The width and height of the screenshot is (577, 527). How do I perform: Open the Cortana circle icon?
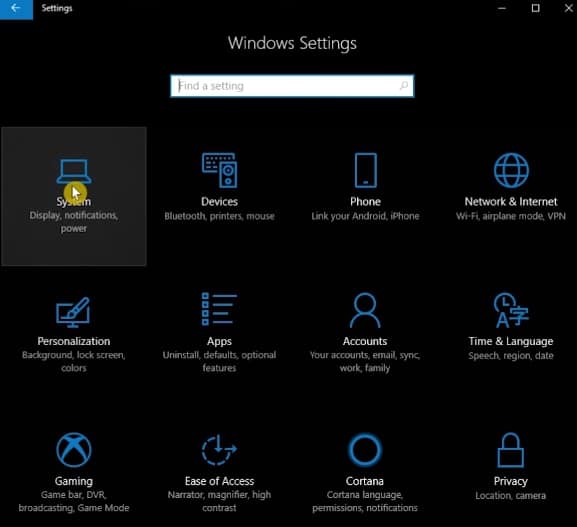[365, 450]
